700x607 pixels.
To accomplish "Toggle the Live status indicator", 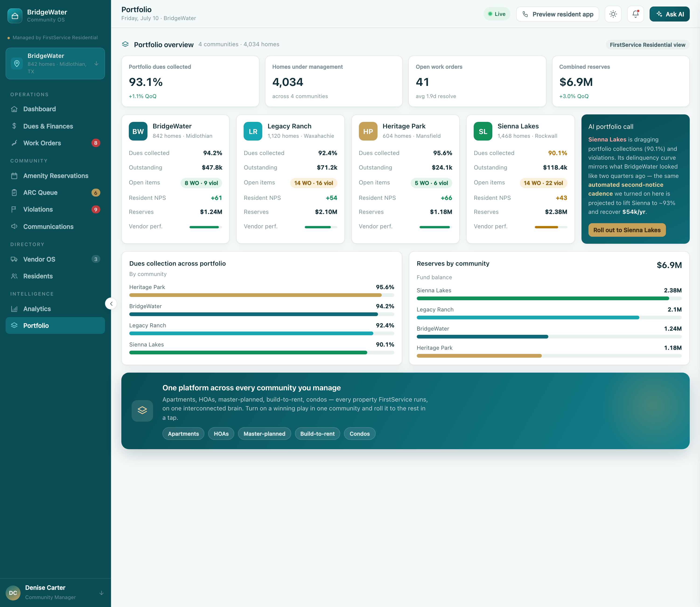I will pyautogui.click(x=497, y=14).
